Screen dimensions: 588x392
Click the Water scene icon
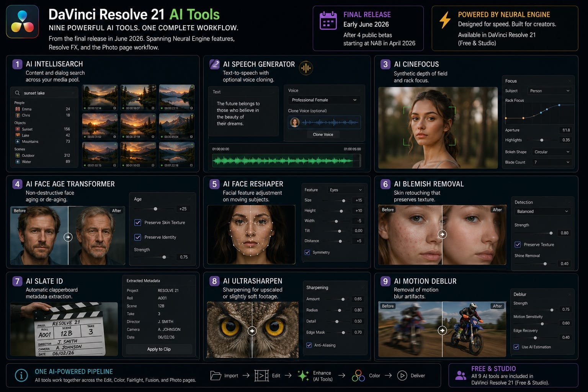[18, 162]
